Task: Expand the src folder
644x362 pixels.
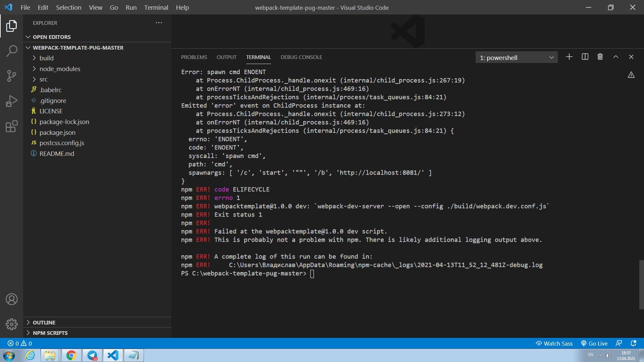Action: (x=97, y=79)
